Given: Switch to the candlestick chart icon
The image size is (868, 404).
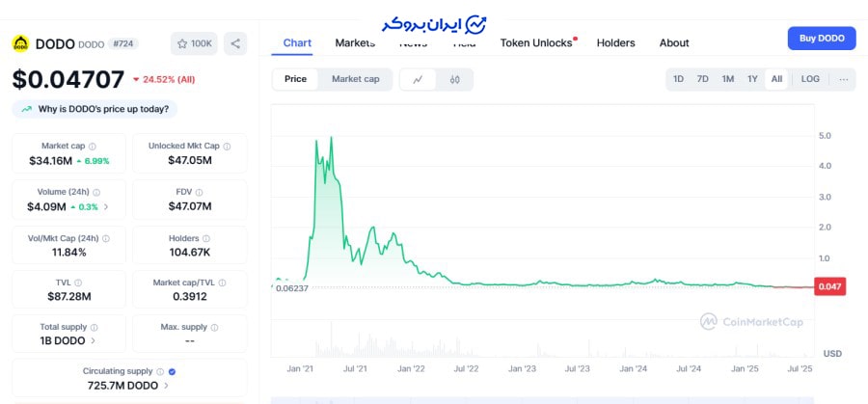Looking at the screenshot, I should click(x=455, y=79).
